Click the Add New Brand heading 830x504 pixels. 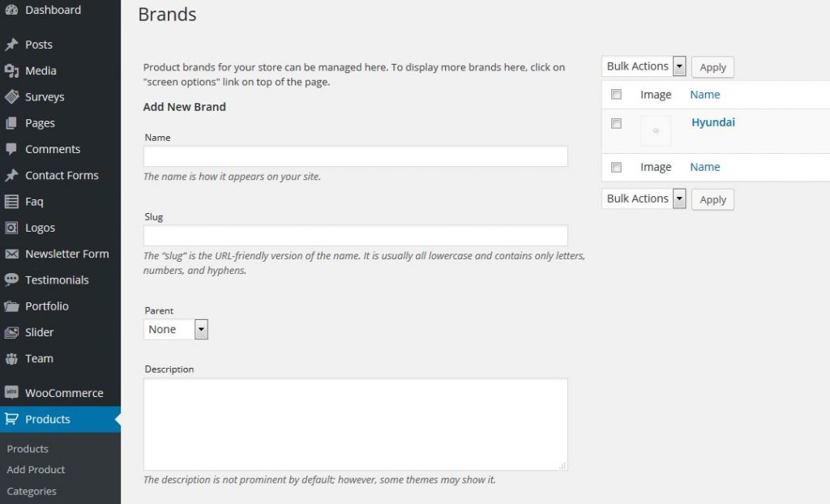(185, 107)
